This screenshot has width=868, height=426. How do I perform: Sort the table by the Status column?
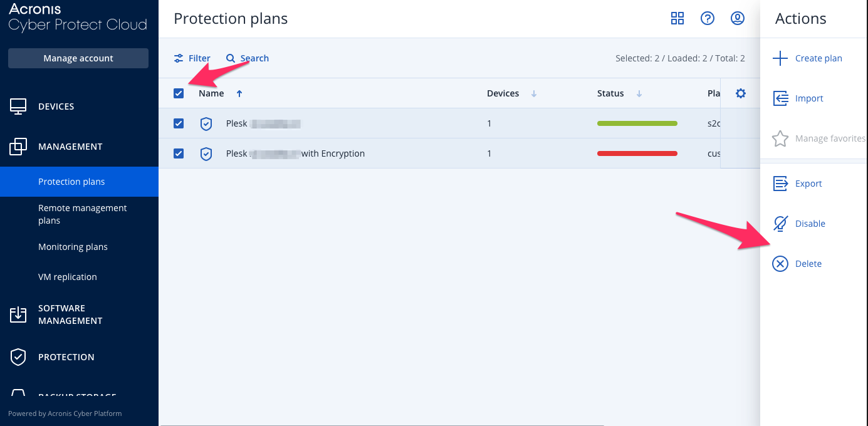point(620,93)
